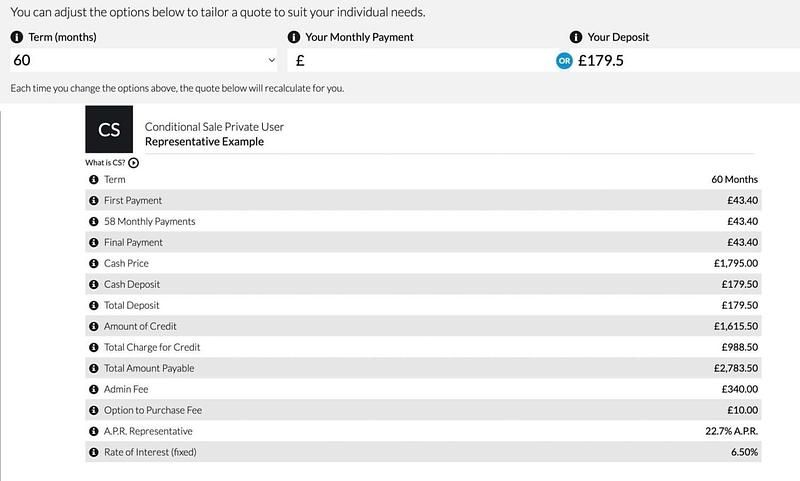Click info icon for Final Payment row
This screenshot has width=800, height=481.
click(x=94, y=242)
